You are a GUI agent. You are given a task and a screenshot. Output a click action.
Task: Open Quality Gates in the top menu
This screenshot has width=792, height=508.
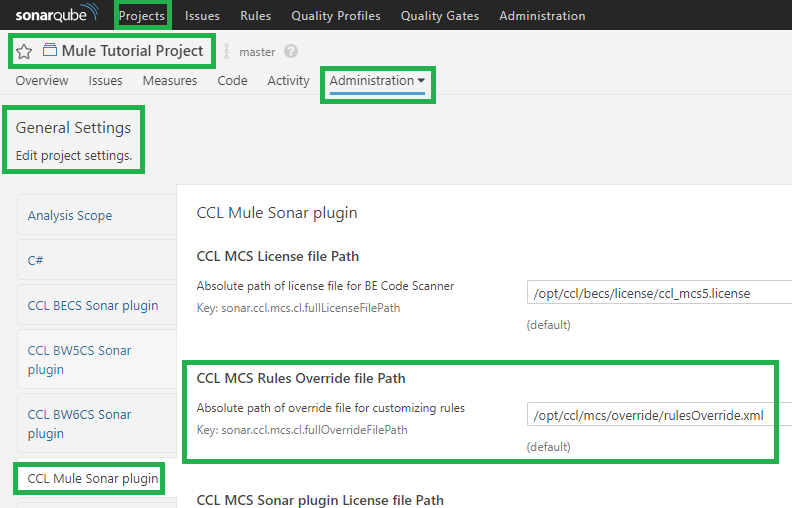(x=440, y=16)
